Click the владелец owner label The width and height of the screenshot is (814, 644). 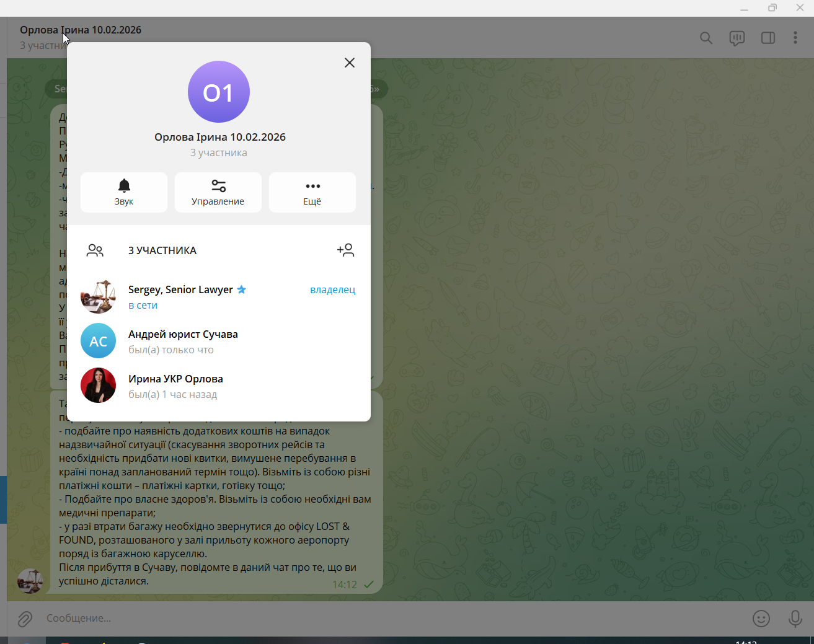coord(332,289)
